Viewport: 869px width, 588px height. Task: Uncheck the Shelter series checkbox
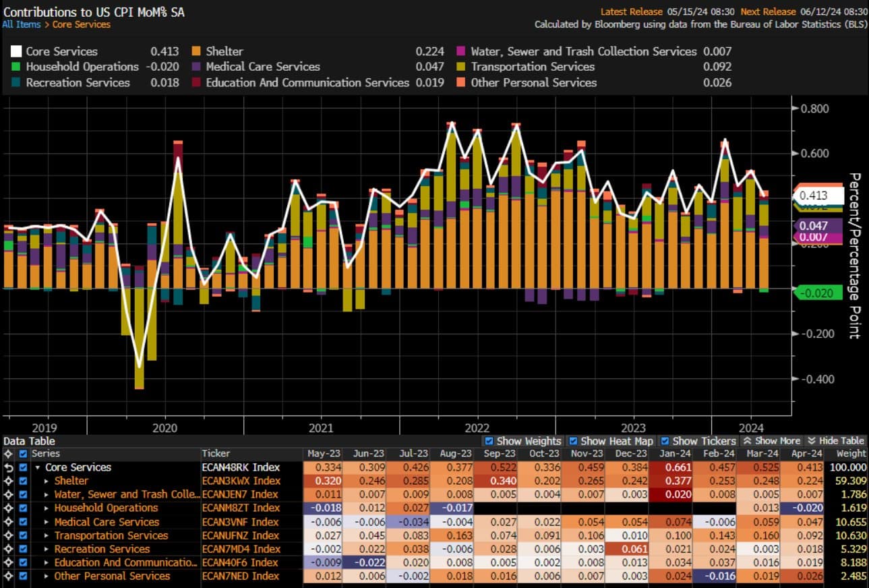pyautogui.click(x=23, y=481)
